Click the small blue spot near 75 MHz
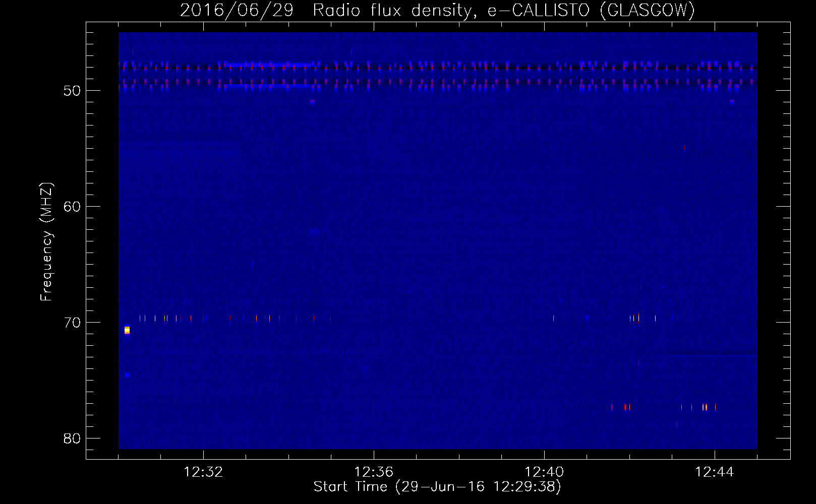The width and height of the screenshot is (816, 504). pos(127,375)
